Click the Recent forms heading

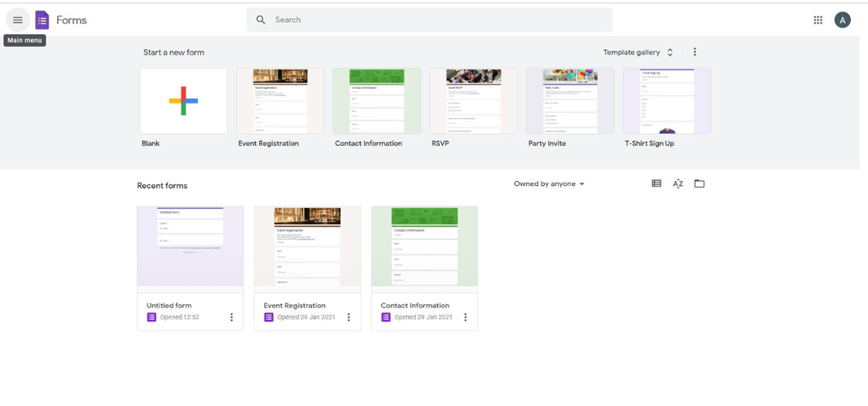click(x=162, y=186)
